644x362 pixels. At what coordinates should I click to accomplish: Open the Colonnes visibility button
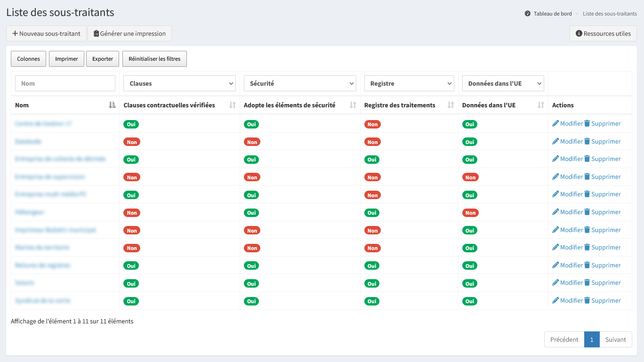pos(29,59)
